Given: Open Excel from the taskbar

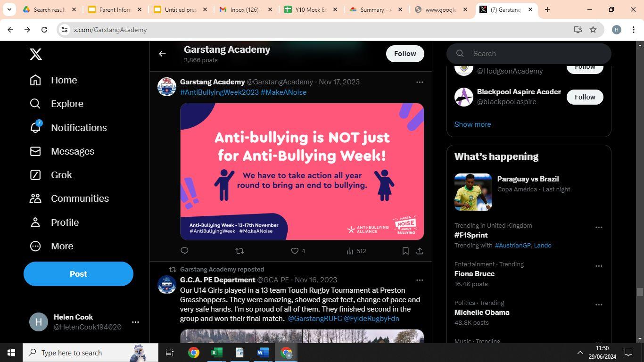Looking at the screenshot, I should coord(216,353).
